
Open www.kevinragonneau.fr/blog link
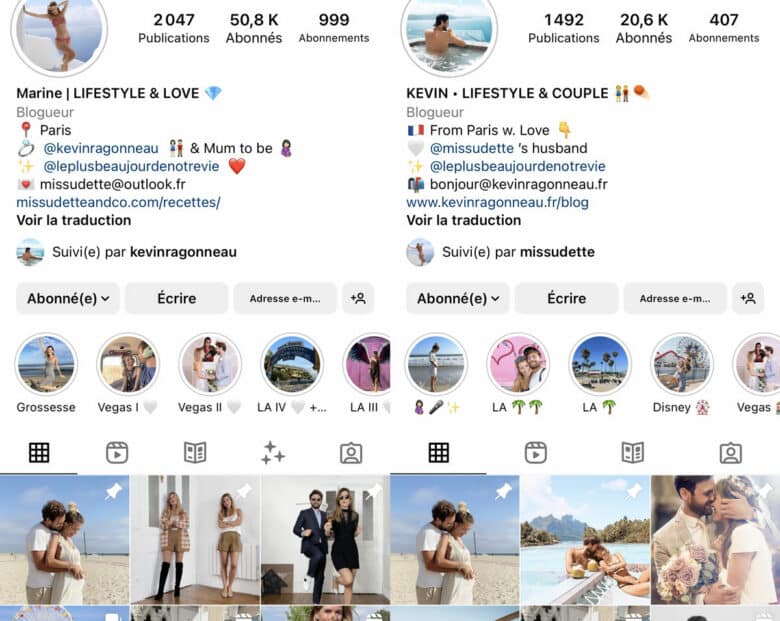pyautogui.click(x=497, y=203)
